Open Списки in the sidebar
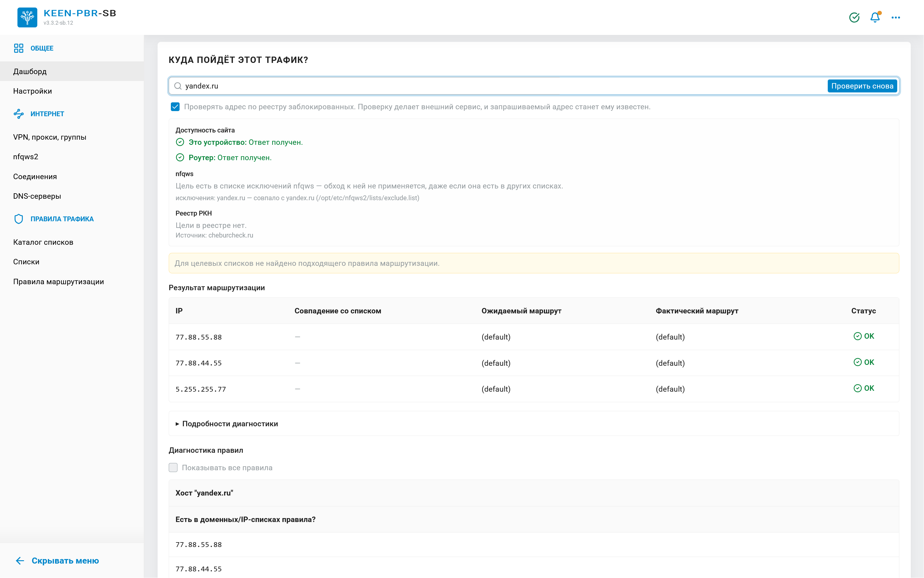924x578 pixels. tap(72, 262)
